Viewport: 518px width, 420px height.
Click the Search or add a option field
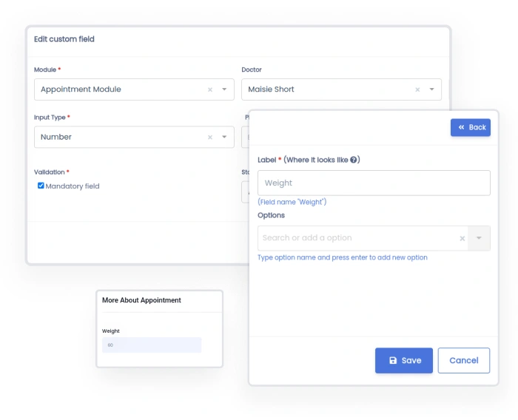(x=355, y=238)
